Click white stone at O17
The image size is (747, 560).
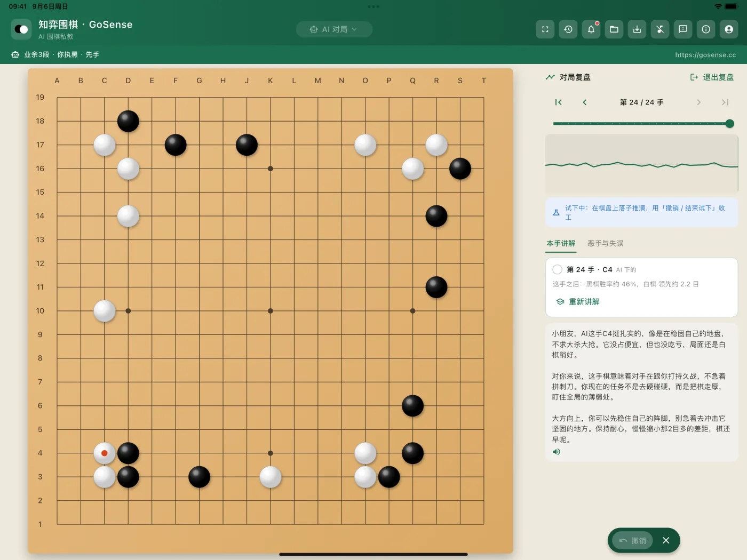pyautogui.click(x=365, y=145)
